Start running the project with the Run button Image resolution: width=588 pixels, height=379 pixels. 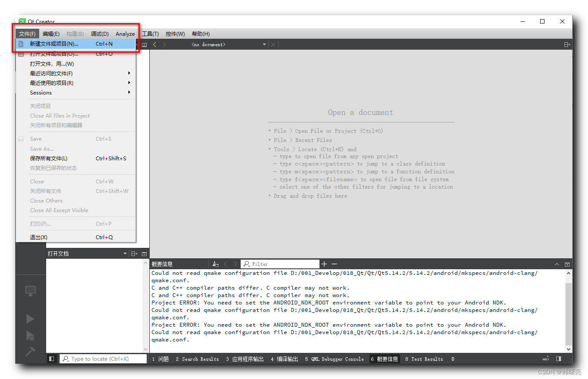coord(30,318)
